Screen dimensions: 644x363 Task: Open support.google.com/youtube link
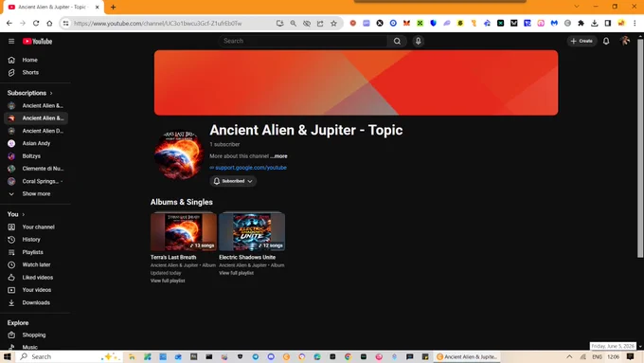(251, 168)
